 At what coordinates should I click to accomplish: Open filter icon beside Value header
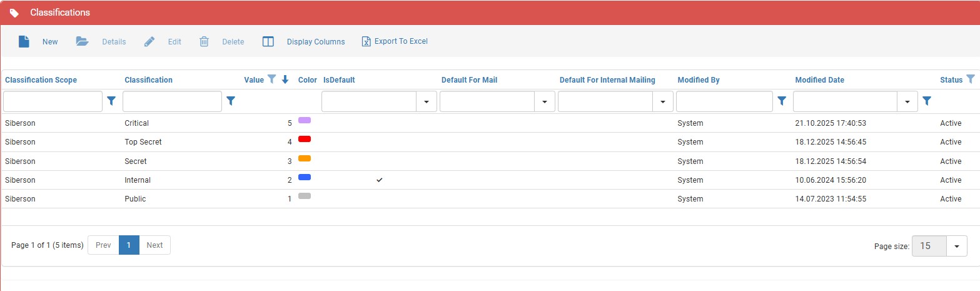click(271, 79)
